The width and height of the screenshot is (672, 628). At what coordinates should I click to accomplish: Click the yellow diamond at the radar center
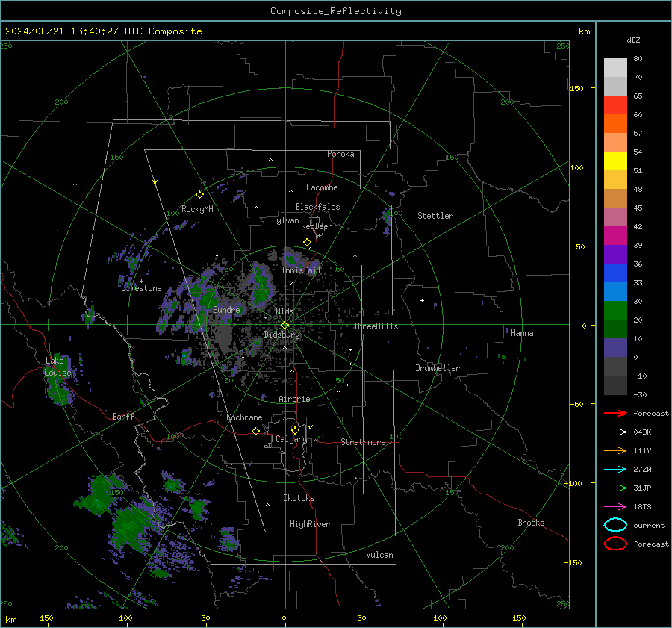(x=284, y=326)
